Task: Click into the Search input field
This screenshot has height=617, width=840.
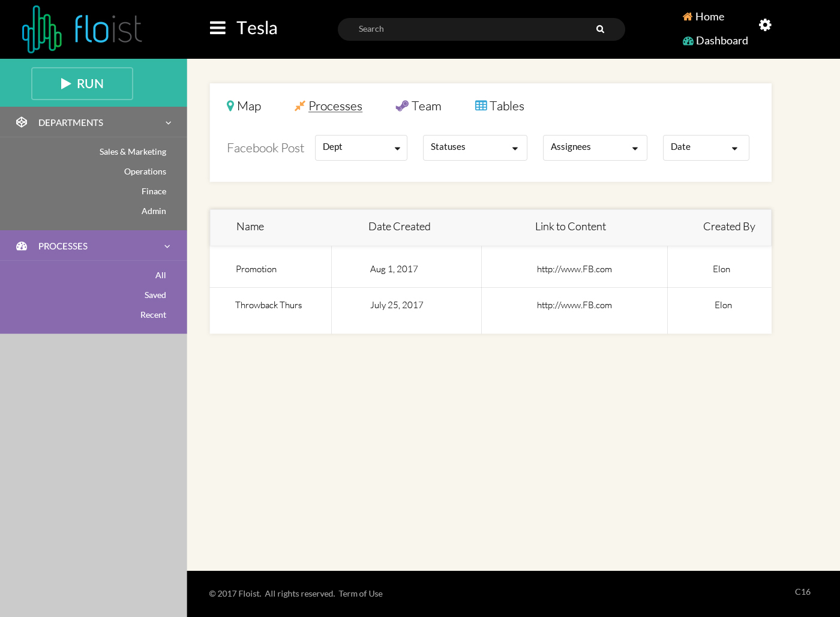Action: coord(468,29)
